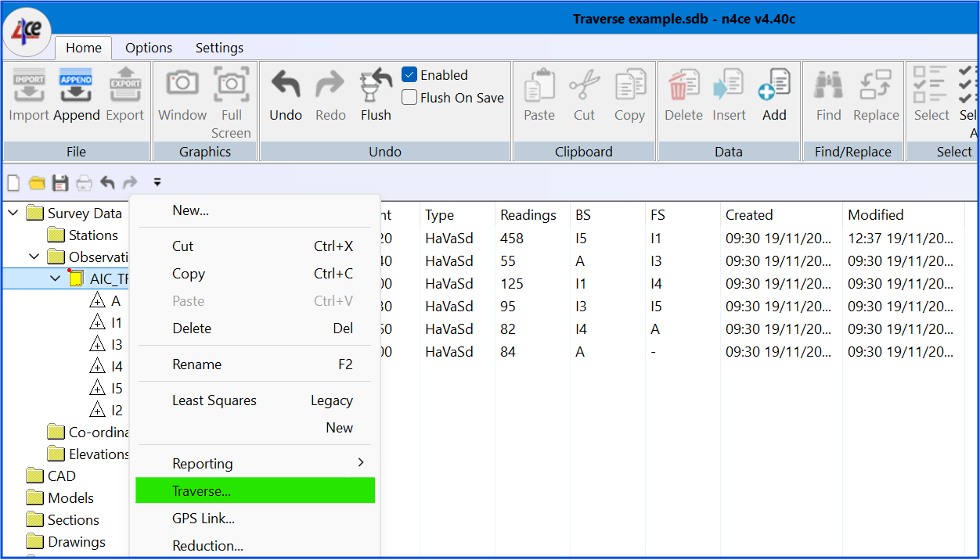Open the Settings ribbon tab

[219, 48]
